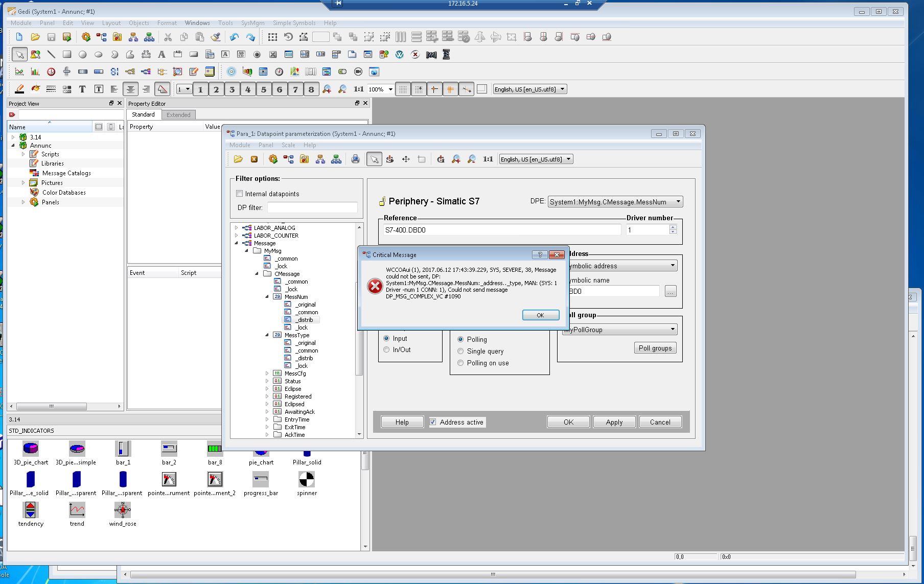Viewport: 924px width, 584px height.
Task: Open the DPE dropdown list
Action: coord(678,202)
